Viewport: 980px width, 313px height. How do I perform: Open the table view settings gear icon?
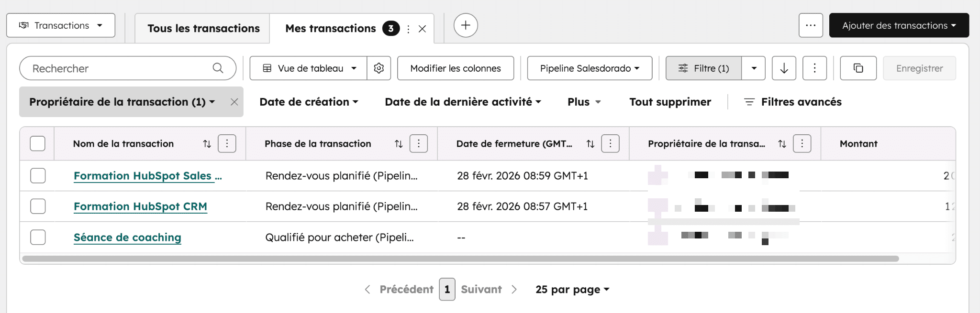click(x=379, y=68)
